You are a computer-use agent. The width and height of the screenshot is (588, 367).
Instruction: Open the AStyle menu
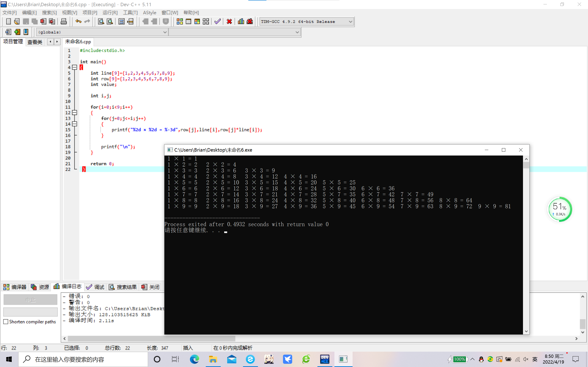[x=150, y=13]
